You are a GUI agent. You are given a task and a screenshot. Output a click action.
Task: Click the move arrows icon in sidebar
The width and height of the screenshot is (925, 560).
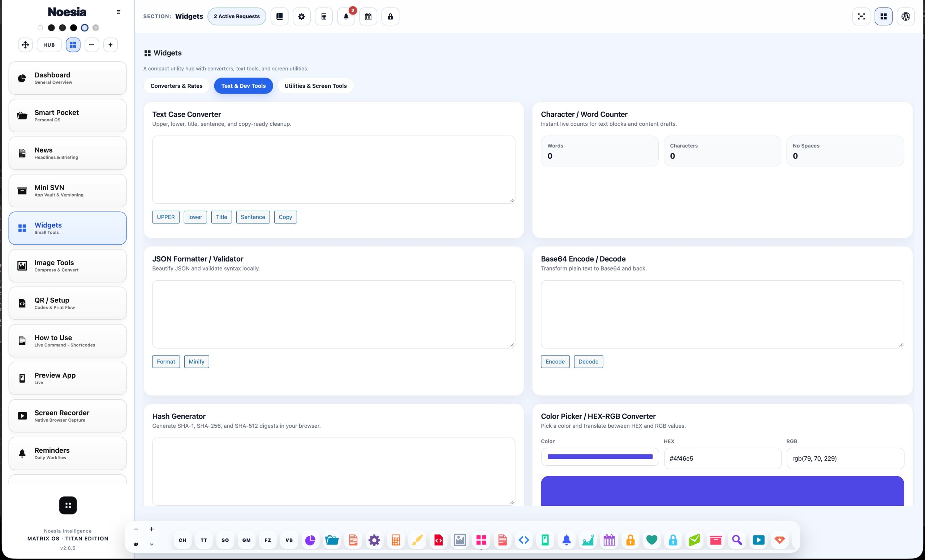point(25,45)
